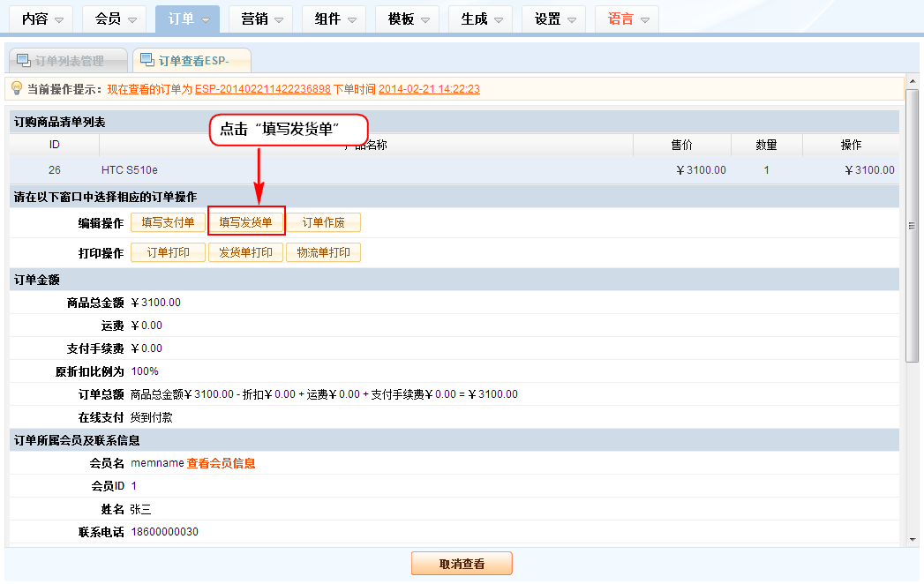Print the 发货单 shipping slip
Viewport: 924px width, 584px height.
click(x=246, y=252)
